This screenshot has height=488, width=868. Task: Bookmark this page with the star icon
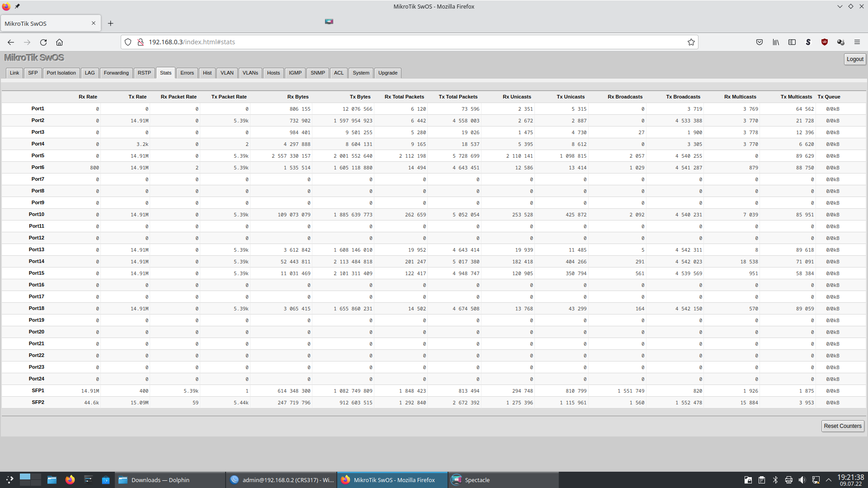coord(691,42)
